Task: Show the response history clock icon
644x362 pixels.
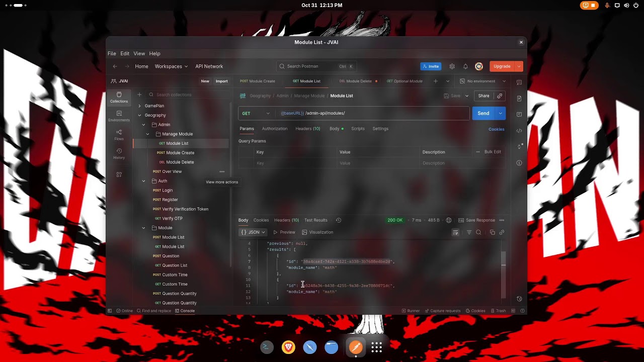Action: coord(339,220)
